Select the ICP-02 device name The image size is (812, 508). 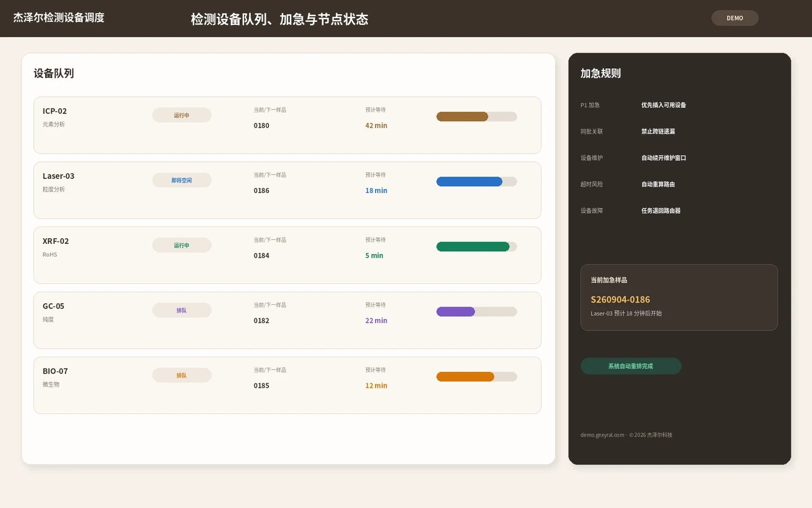click(x=55, y=111)
